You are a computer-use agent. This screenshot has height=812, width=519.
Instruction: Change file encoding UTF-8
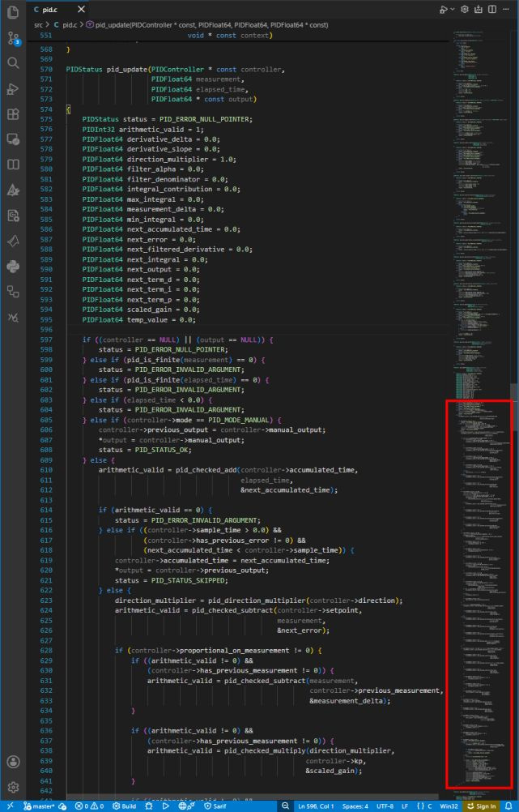pos(385,806)
